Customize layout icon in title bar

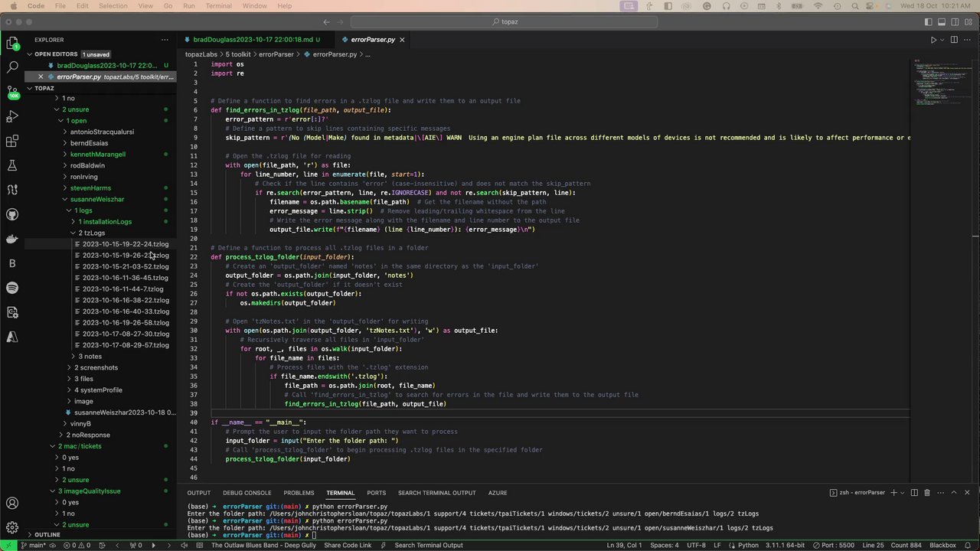tap(968, 21)
